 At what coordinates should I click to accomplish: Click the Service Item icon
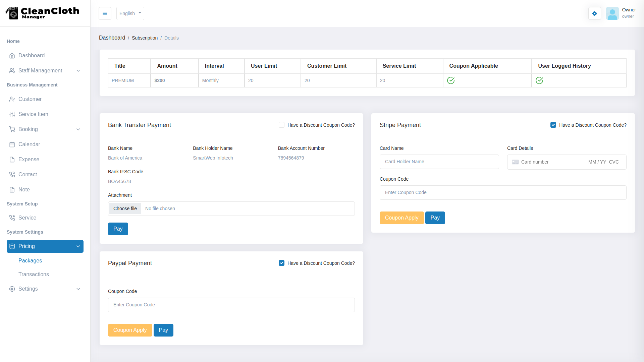pyautogui.click(x=12, y=114)
